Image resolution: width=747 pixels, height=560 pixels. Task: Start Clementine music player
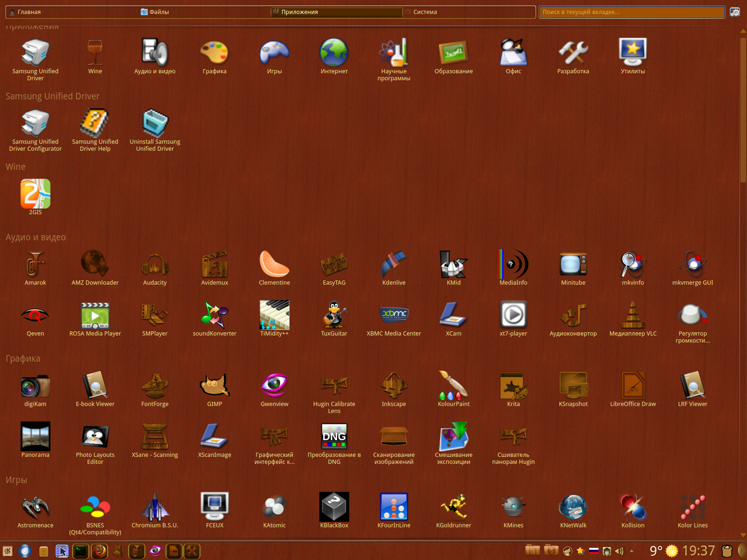pos(275,268)
